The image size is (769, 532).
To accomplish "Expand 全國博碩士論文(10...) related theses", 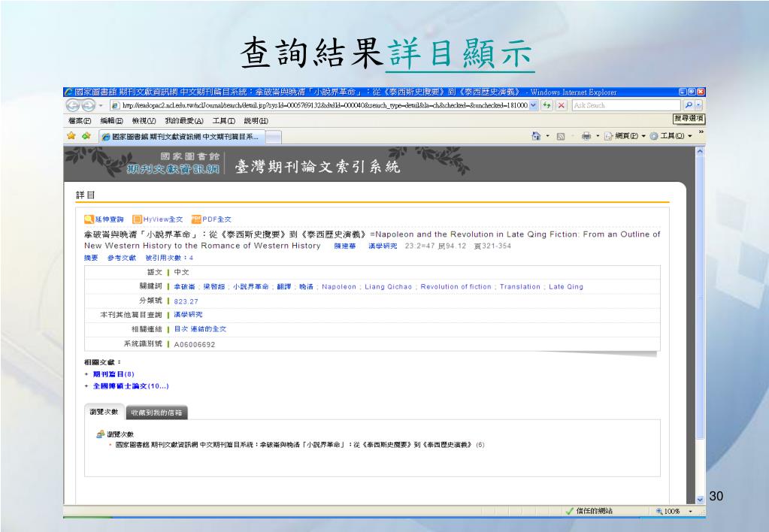I will (131, 386).
